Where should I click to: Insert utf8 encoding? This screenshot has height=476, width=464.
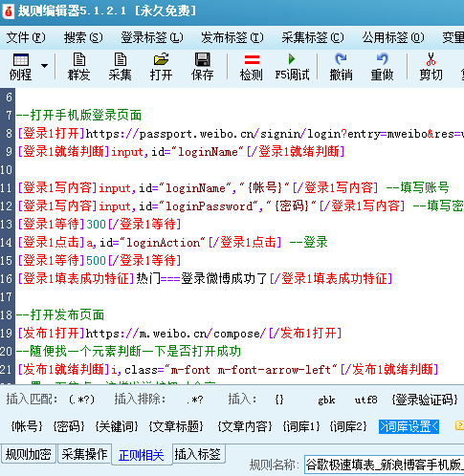pos(366,400)
